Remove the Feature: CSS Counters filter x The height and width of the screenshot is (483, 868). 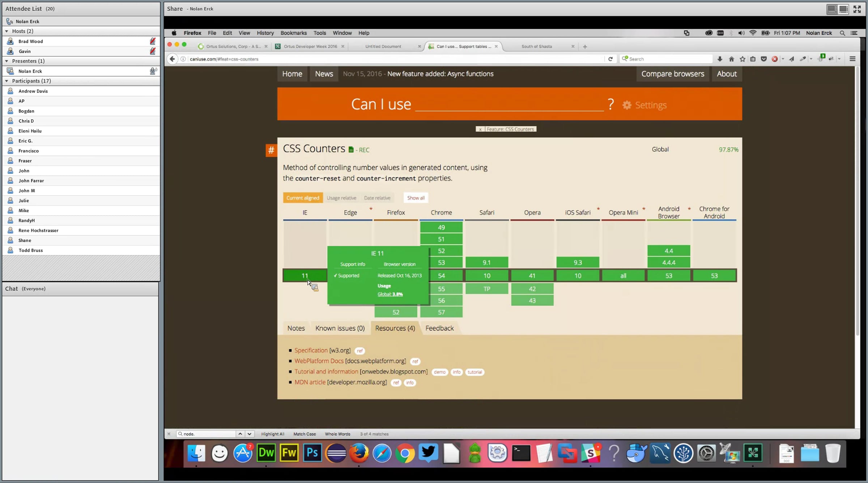480,129
